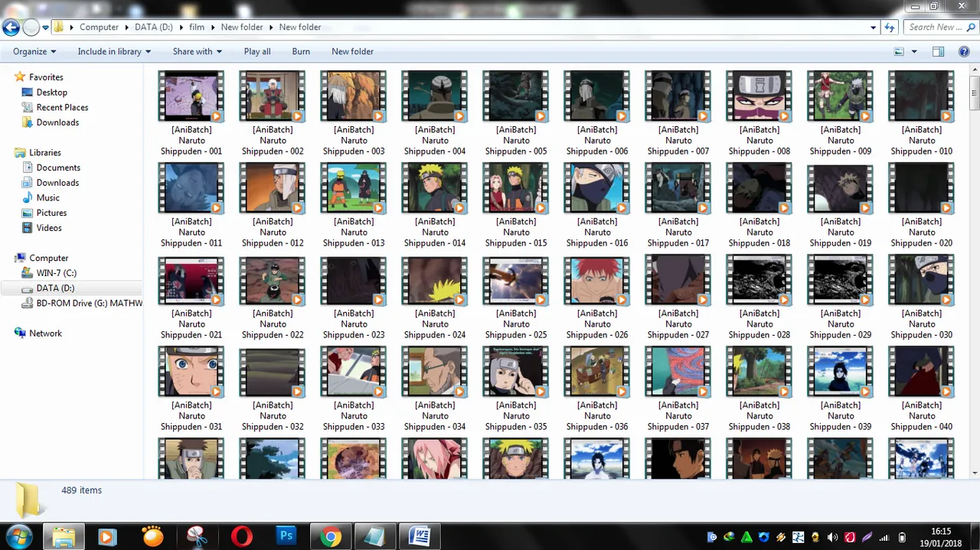Select video 'Naruto Shippuden - 014' thumbnail
The height and width of the screenshot is (550, 980).
pyautogui.click(x=435, y=187)
